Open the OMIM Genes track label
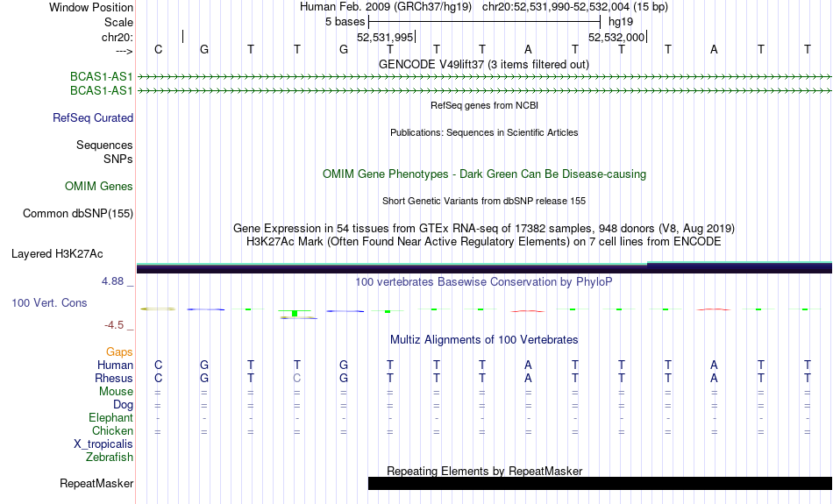Viewport: 833px width, 504px height. pos(98,187)
